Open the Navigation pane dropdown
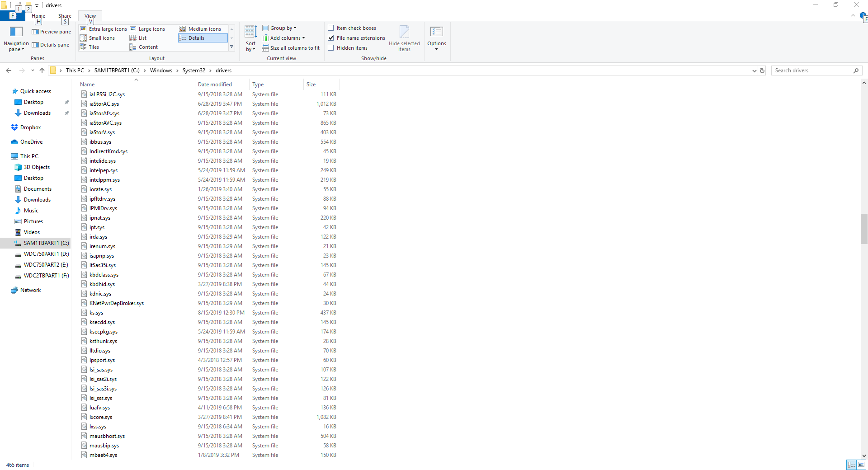The height and width of the screenshot is (470, 868). (x=16, y=38)
